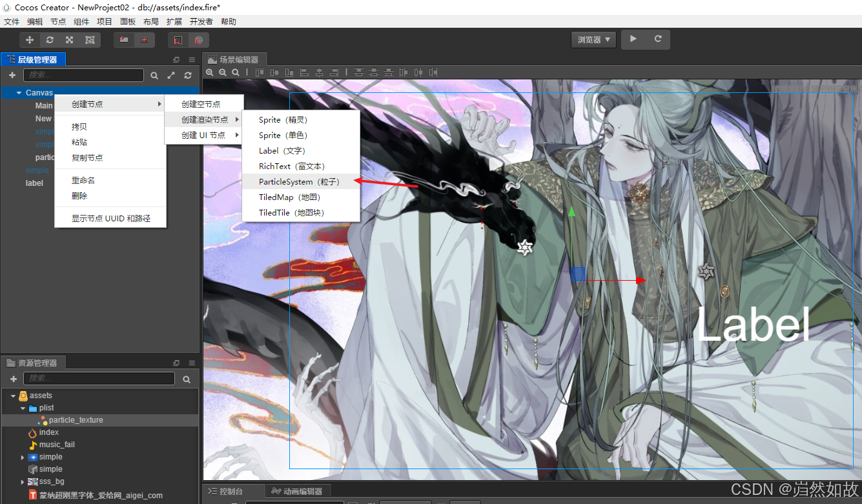Expand the sss_bg asset

tap(23, 481)
